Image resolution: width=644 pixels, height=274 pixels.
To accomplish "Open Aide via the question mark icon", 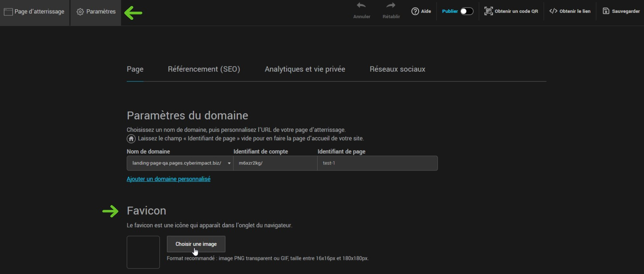I will [415, 11].
